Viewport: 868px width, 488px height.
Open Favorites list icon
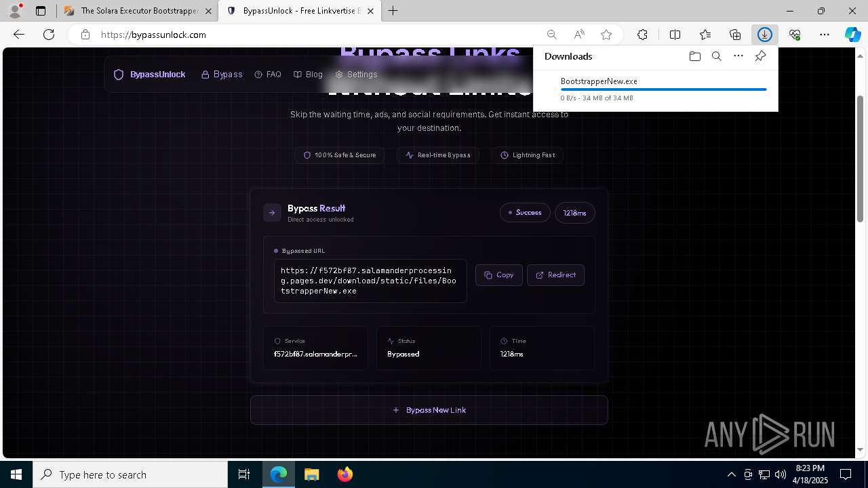pos(705,35)
